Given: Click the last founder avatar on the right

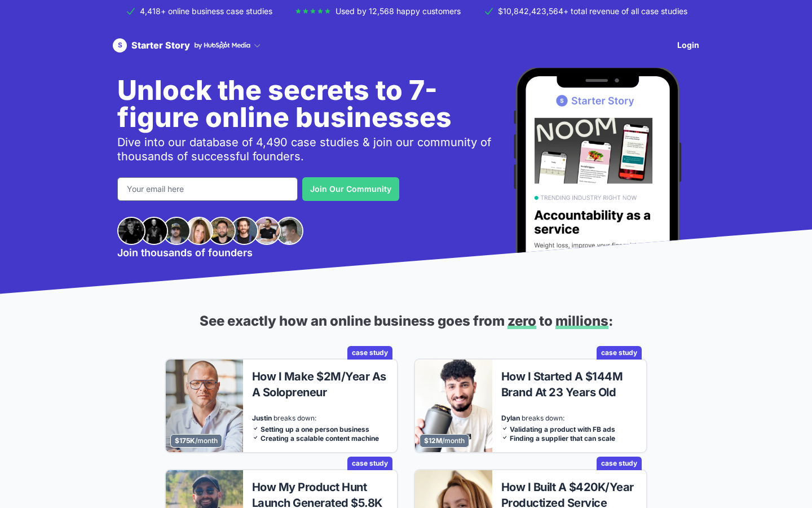Looking at the screenshot, I should click(290, 231).
